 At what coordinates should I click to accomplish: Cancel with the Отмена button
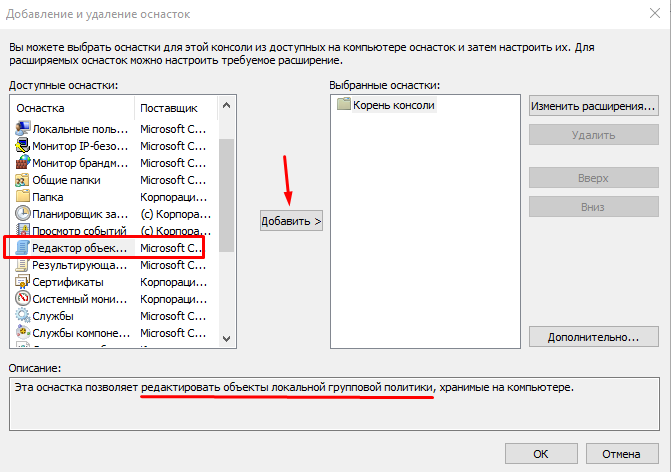click(x=621, y=454)
